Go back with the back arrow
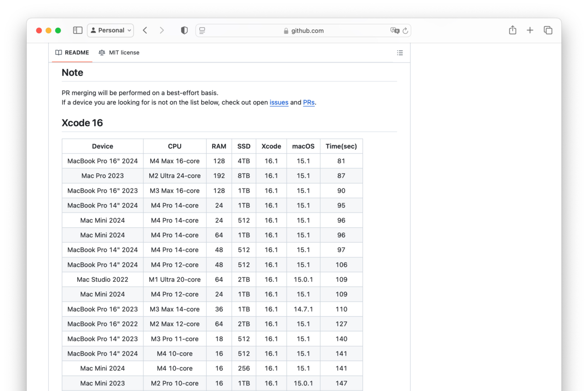Screen dimensions: 588x391 (x=145, y=30)
